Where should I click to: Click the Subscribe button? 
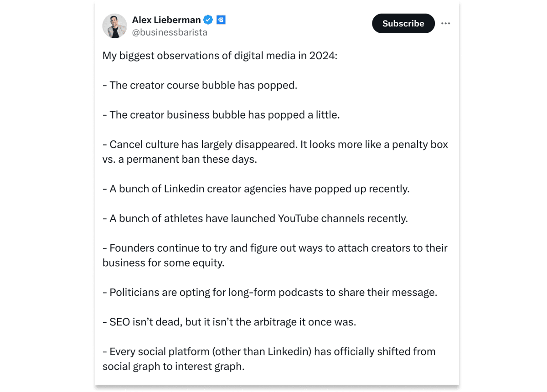(x=403, y=23)
